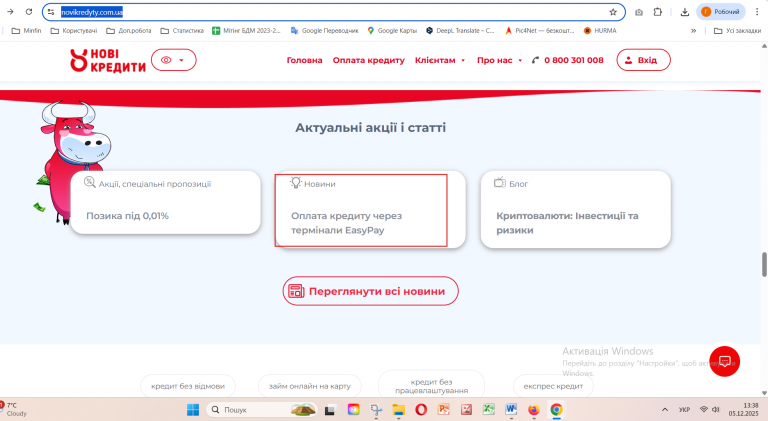
Task: Go to Головна menu item
Action: click(x=304, y=60)
